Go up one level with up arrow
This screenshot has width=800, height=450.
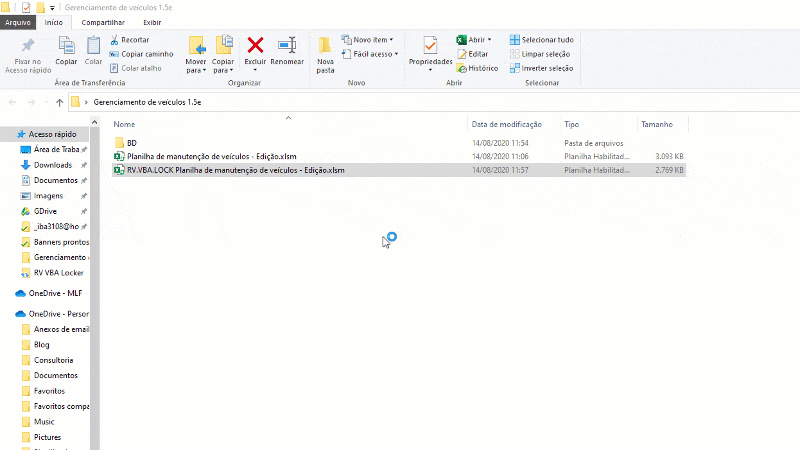(x=60, y=103)
